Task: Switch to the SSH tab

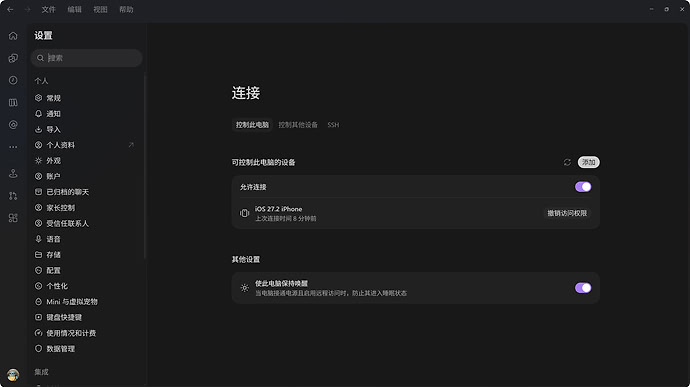Action: click(333, 125)
